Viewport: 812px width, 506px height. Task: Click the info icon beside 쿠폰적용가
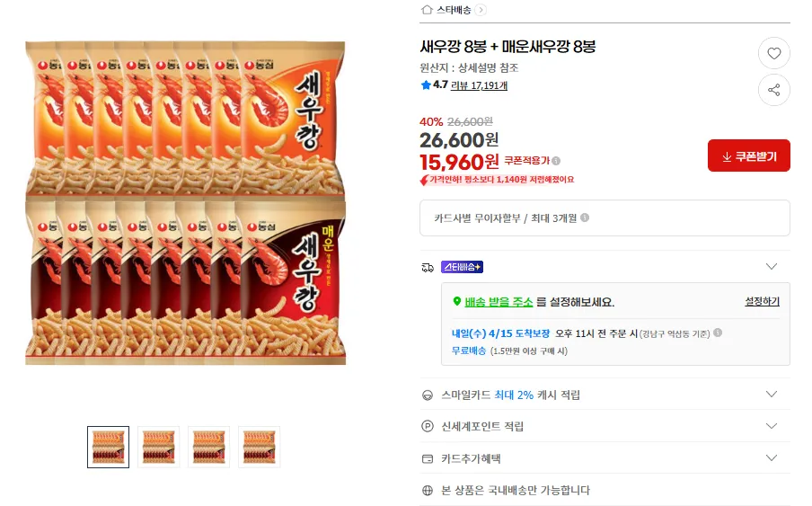pyautogui.click(x=556, y=161)
